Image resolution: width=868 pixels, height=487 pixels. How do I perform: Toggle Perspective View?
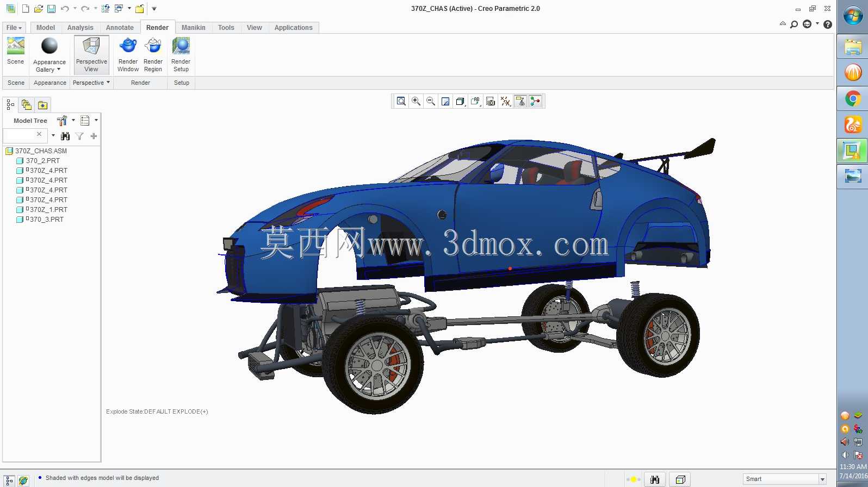point(91,54)
